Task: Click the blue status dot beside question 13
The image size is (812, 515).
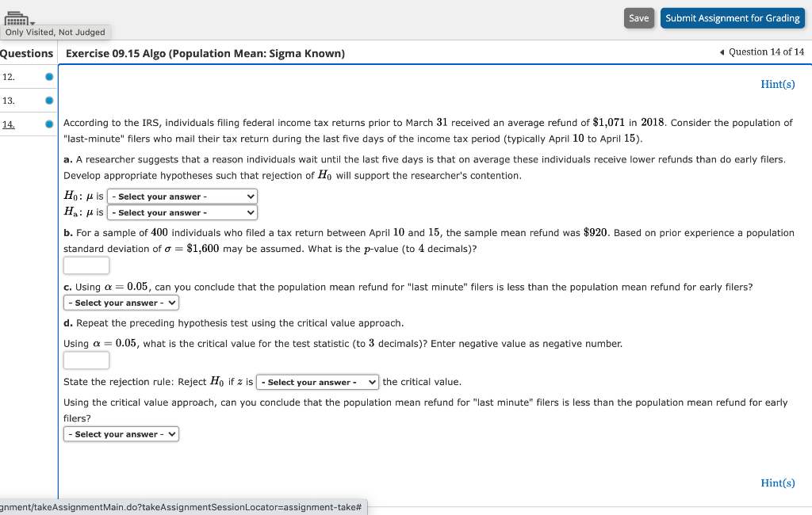Action: 48,101
